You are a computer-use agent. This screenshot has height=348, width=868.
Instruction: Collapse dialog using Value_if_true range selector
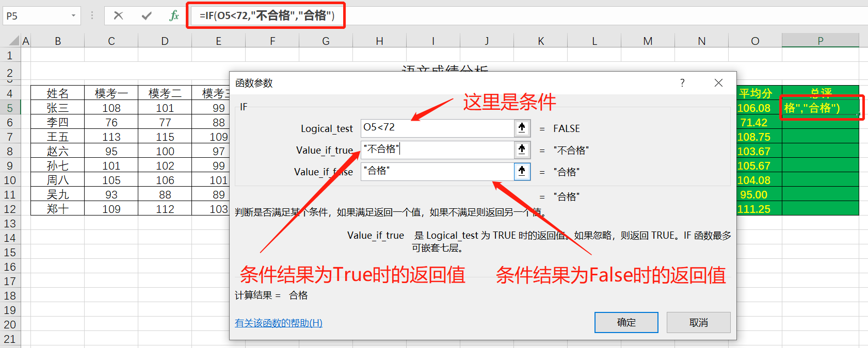[x=522, y=150]
